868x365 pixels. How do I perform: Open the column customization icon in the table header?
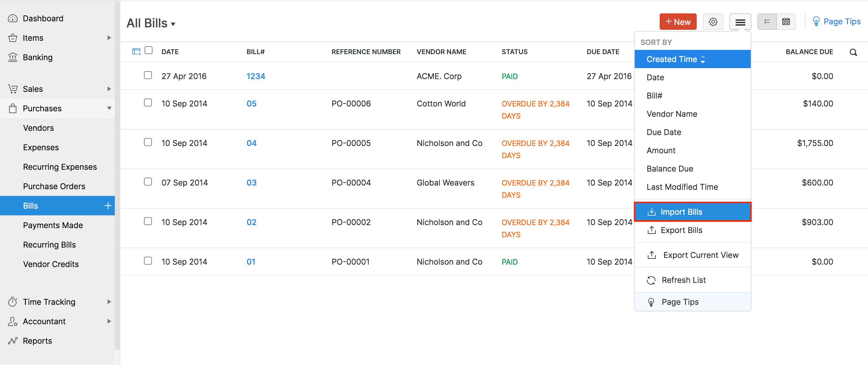(x=136, y=50)
